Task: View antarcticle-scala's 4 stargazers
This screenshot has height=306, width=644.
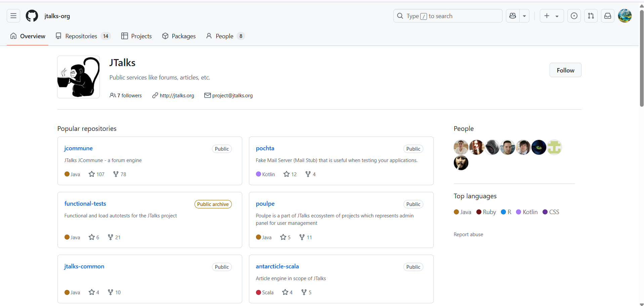Action: click(x=287, y=292)
